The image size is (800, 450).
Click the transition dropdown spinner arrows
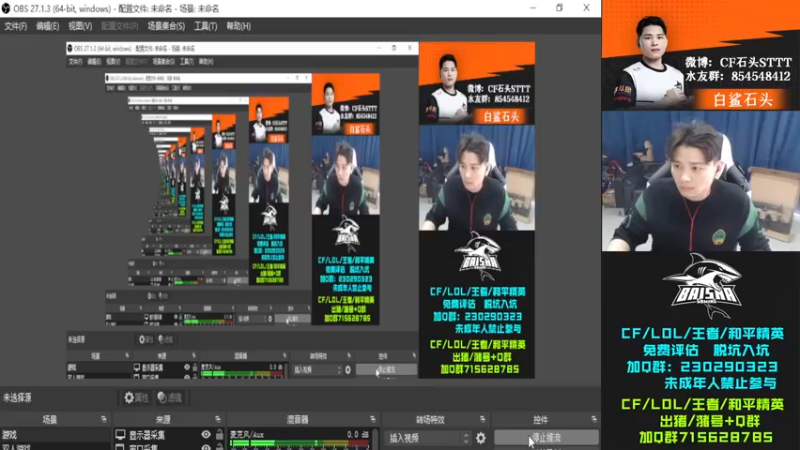(465, 438)
